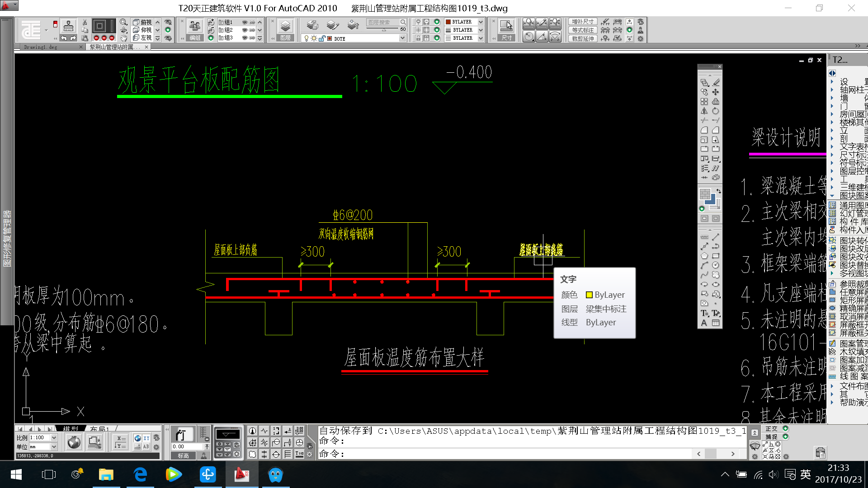868x488 pixels.
Task: Click the XY coordinate icon
Action: [x=146, y=438]
